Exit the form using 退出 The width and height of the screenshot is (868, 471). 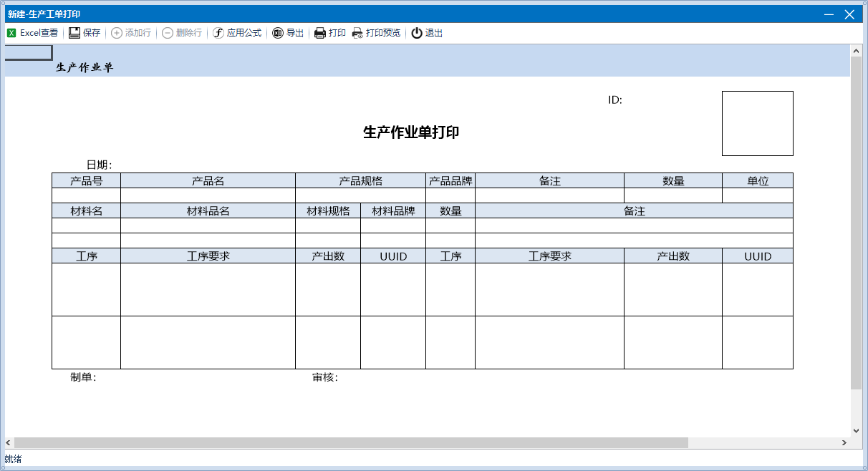click(x=427, y=33)
